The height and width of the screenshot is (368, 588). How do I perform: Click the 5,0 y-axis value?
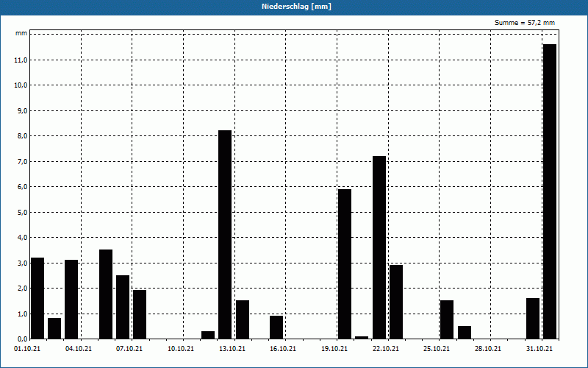click(x=22, y=212)
